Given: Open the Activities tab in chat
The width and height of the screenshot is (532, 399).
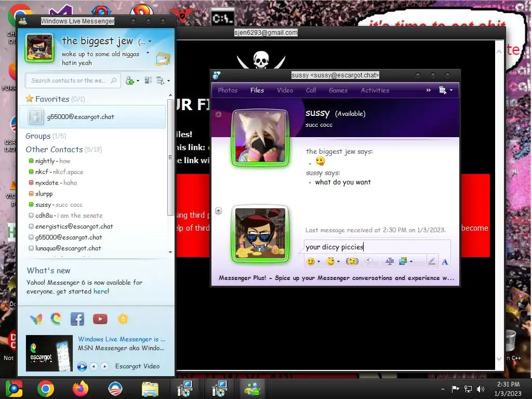Looking at the screenshot, I should point(375,90).
